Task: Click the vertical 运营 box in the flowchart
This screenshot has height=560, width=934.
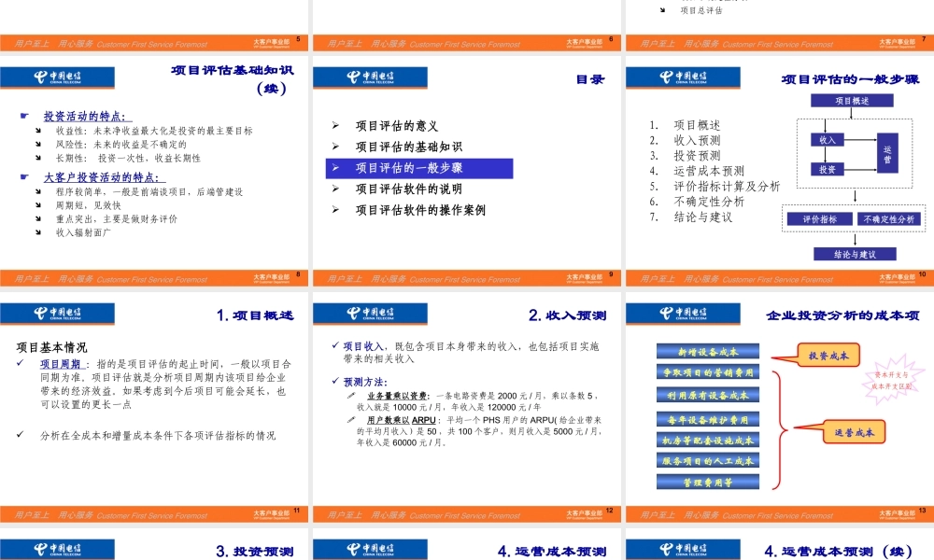Action: (887, 153)
